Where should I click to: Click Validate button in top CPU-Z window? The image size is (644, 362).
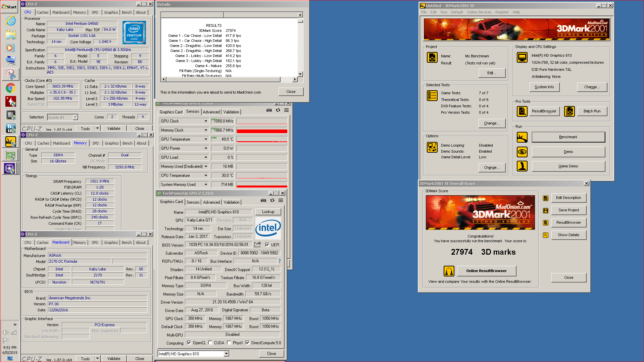(x=114, y=128)
